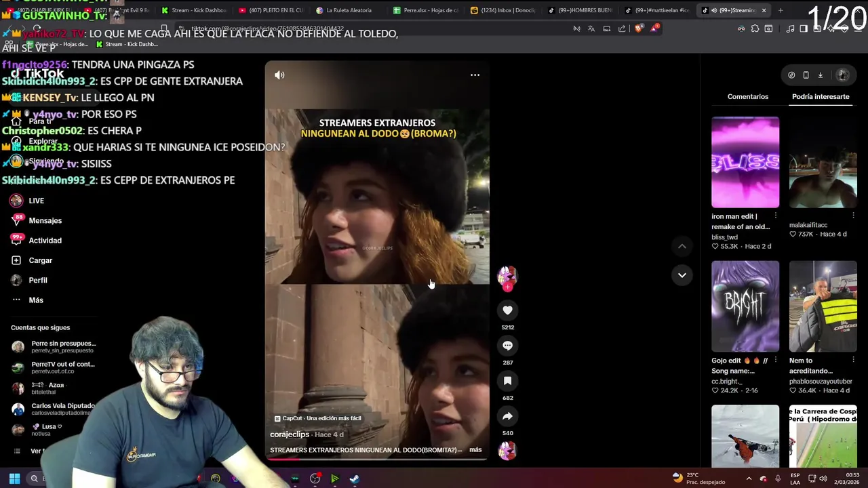Open the malakaifitacc video thumbnail

[823, 162]
